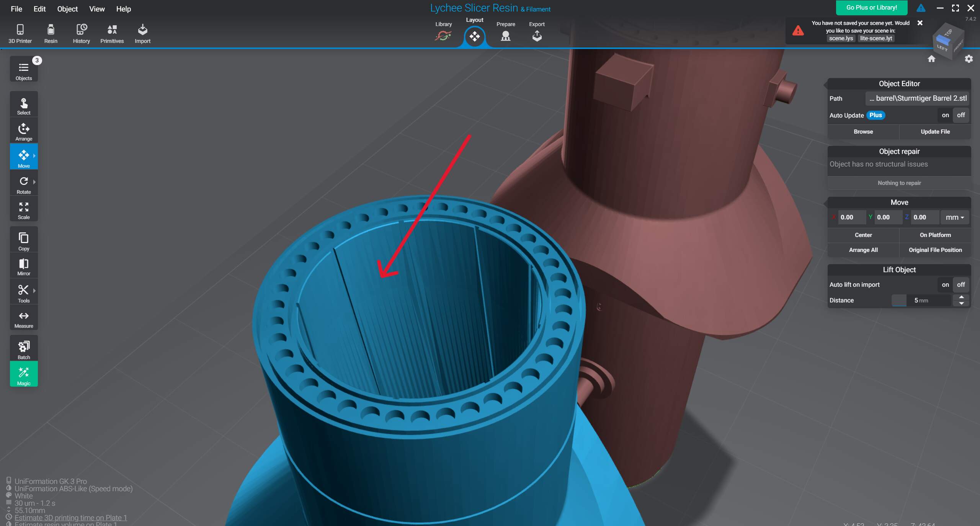
Task: Expand the Tools submenu arrow
Action: click(34, 291)
